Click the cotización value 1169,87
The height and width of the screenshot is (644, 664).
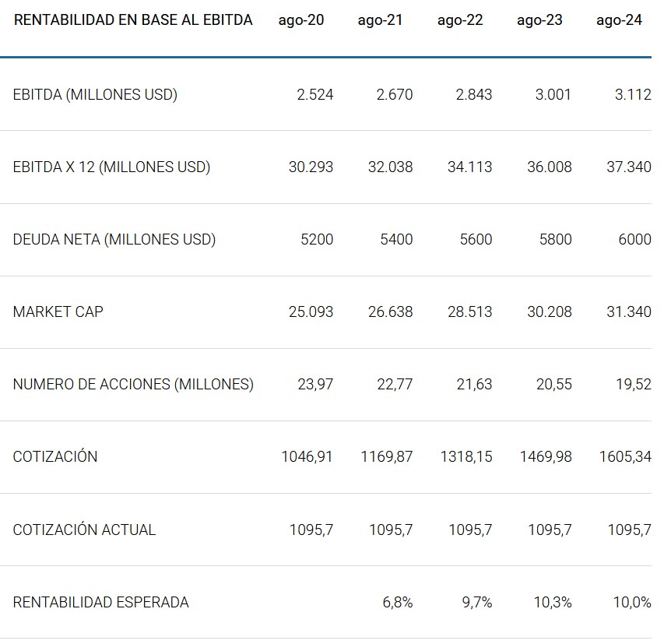(x=387, y=457)
